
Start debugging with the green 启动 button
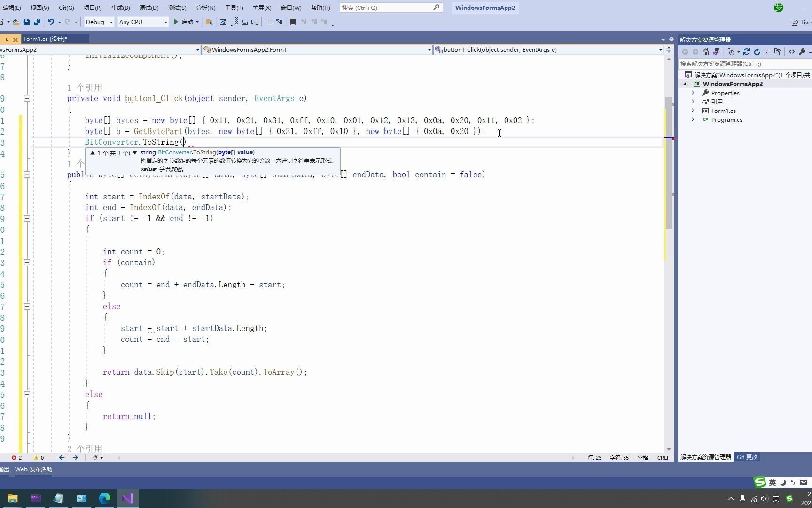(x=185, y=22)
